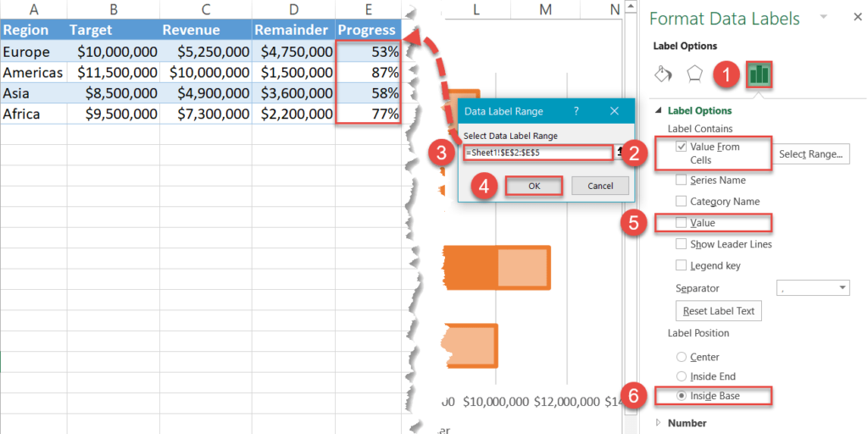Choose the Center label position
The width and height of the screenshot is (868, 434).
(682, 358)
